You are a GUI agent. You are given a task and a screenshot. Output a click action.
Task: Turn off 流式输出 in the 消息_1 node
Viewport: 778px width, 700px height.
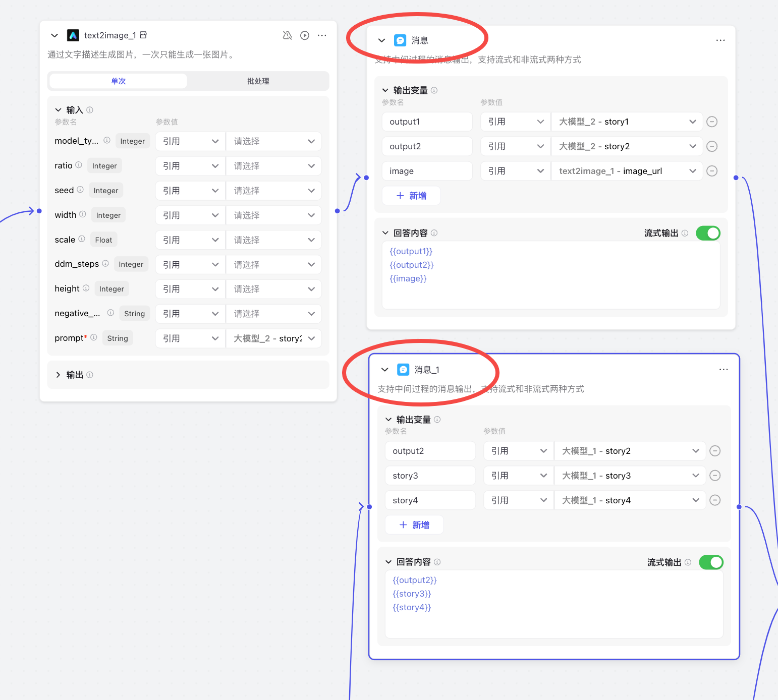pyautogui.click(x=711, y=562)
